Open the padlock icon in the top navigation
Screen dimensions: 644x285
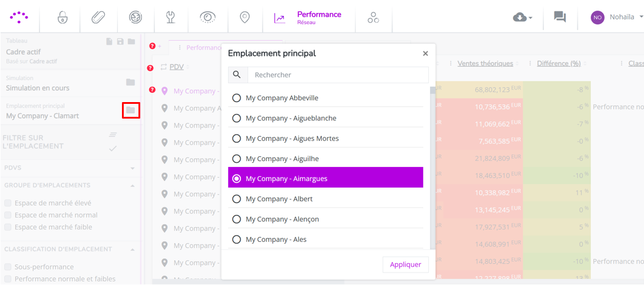click(x=62, y=17)
